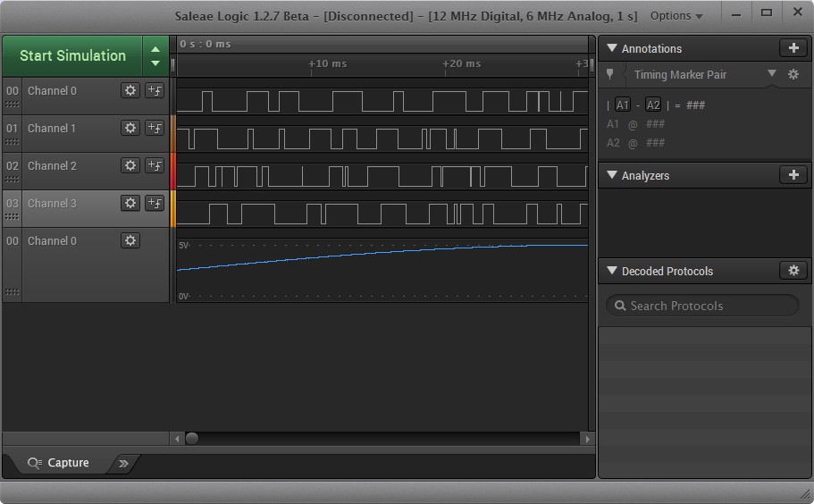Add a new annotation with plus button
Viewport: 814px width, 504px height.
click(793, 48)
